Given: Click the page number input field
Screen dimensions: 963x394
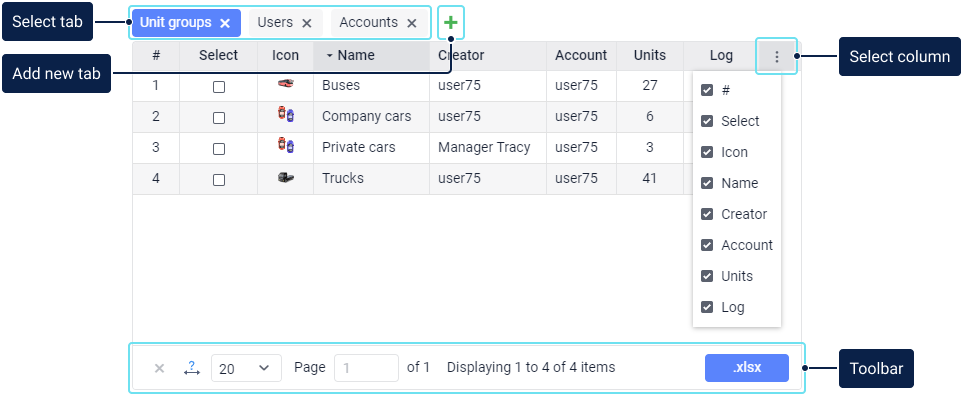Looking at the screenshot, I should (367, 368).
